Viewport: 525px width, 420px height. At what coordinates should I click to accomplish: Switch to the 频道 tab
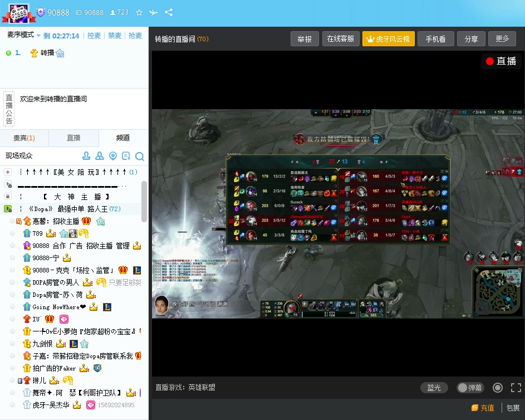(x=123, y=138)
